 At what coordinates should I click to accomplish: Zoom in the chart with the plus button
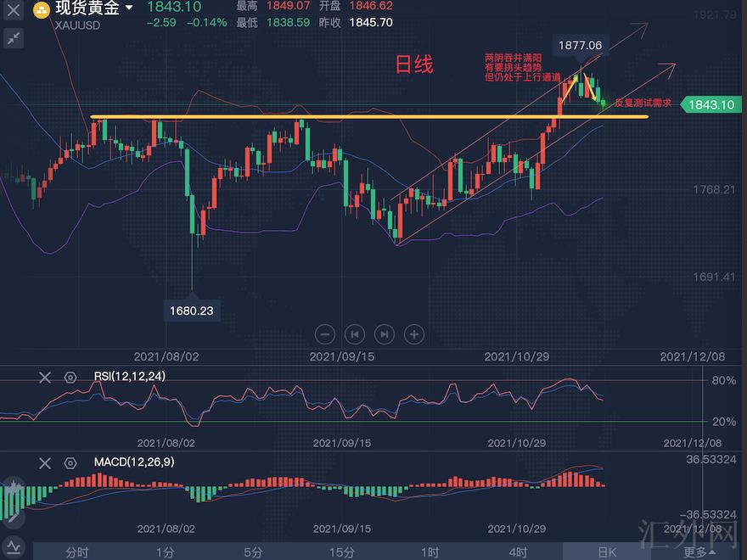tap(414, 334)
